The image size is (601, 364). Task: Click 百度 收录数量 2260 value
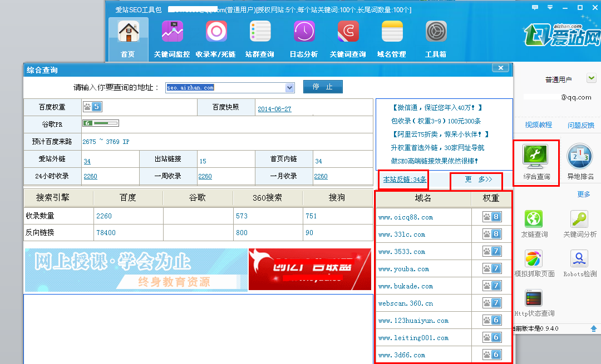pos(104,216)
